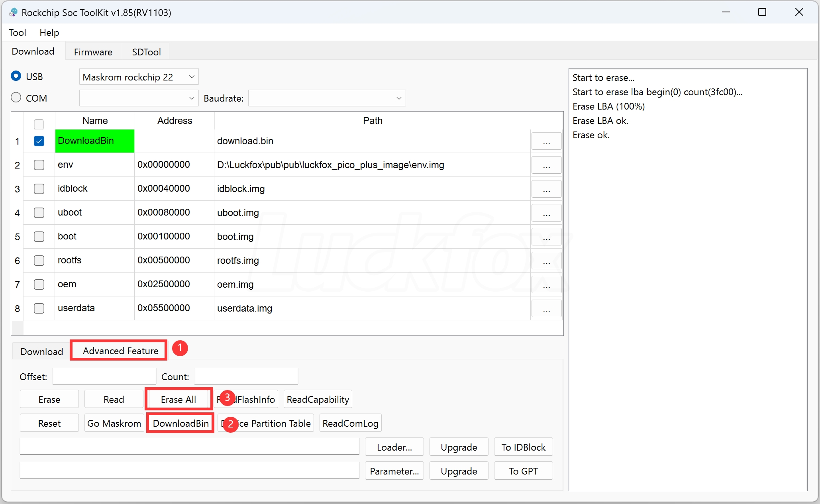Click the browse button for rootfs.img row
Image resolution: width=820 pixels, height=504 pixels.
click(x=546, y=261)
